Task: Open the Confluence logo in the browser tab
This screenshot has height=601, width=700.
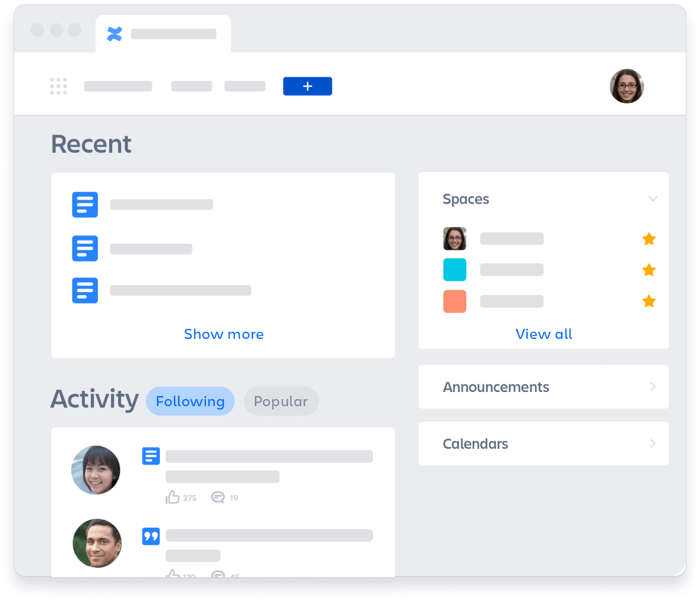Action: point(114,34)
